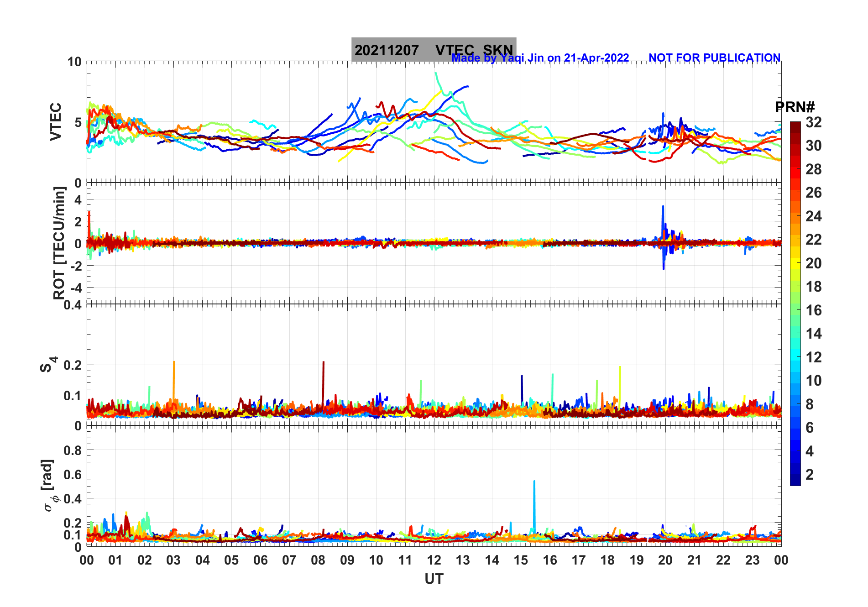The width and height of the screenshot is (868, 607).
Task: Click the blue ROT spike near 20 UT
Action: [x=663, y=237]
